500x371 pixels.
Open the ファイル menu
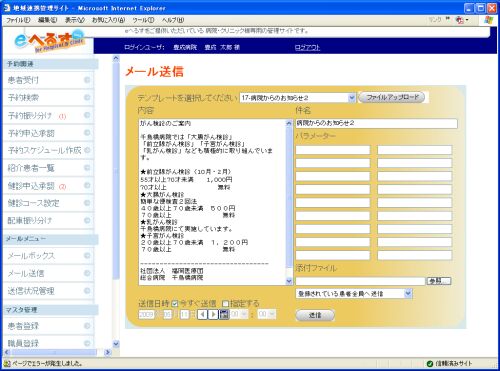tap(18, 20)
